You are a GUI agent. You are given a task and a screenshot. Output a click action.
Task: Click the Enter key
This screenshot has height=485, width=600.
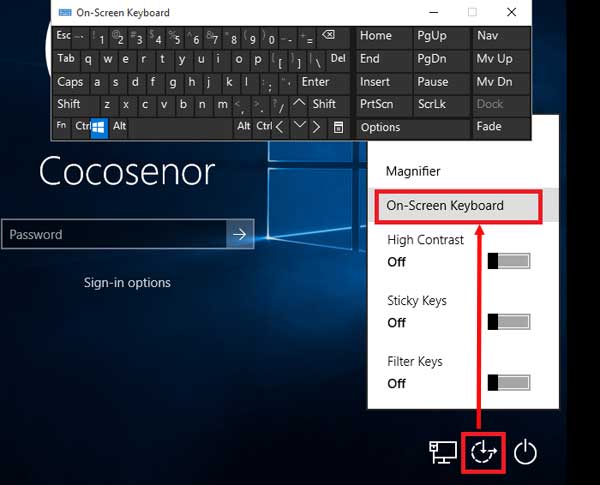click(323, 82)
